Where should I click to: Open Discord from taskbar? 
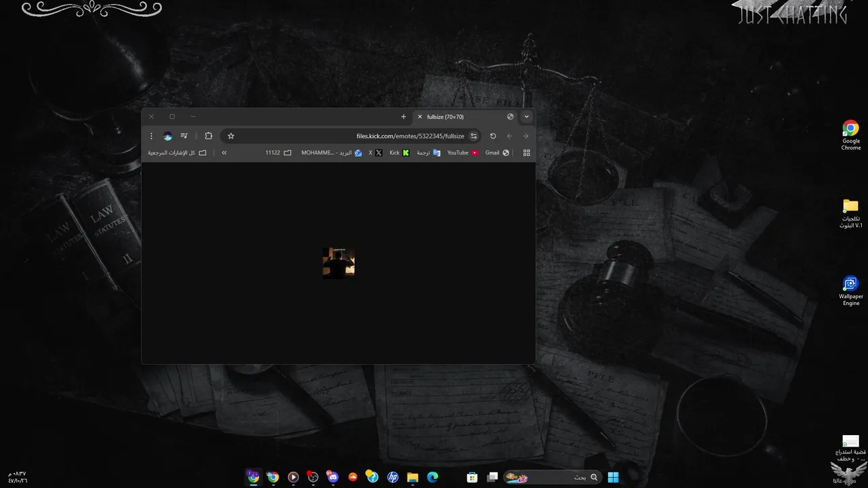tap(332, 477)
